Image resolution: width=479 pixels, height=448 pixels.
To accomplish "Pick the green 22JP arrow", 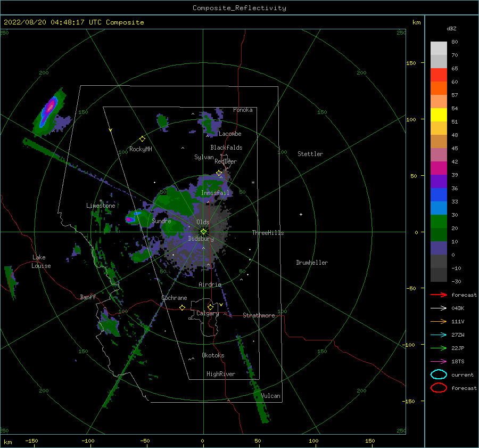I will click(x=439, y=348).
